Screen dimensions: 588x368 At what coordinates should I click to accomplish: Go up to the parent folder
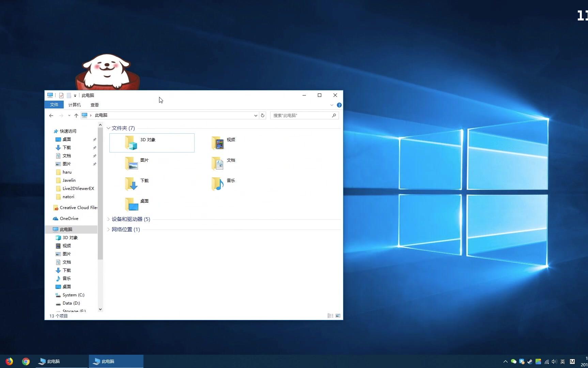[x=76, y=115]
